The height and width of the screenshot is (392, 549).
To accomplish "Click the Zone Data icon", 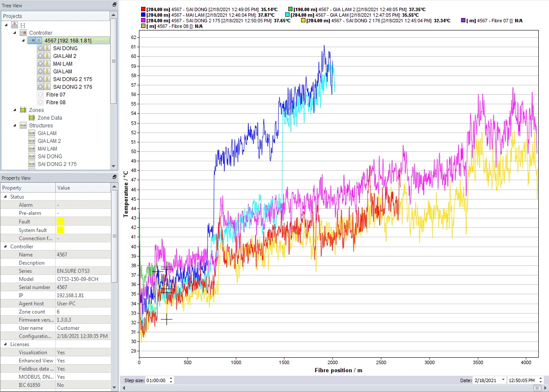I will pos(32,118).
